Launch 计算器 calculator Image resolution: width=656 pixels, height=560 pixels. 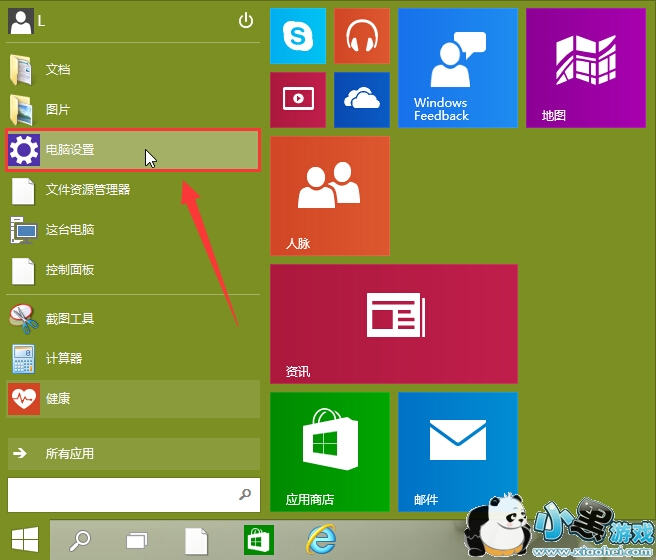(133, 358)
